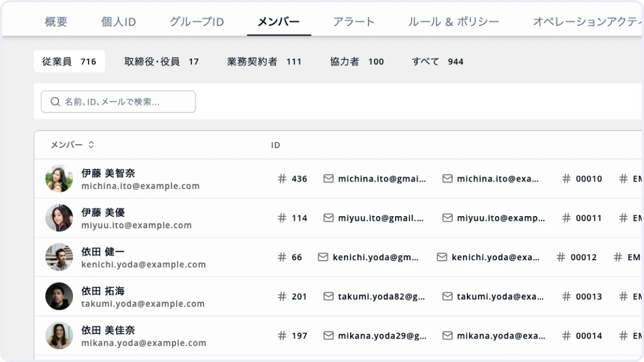Click hash icon beside 00010
The image size is (644, 362).
(566, 179)
